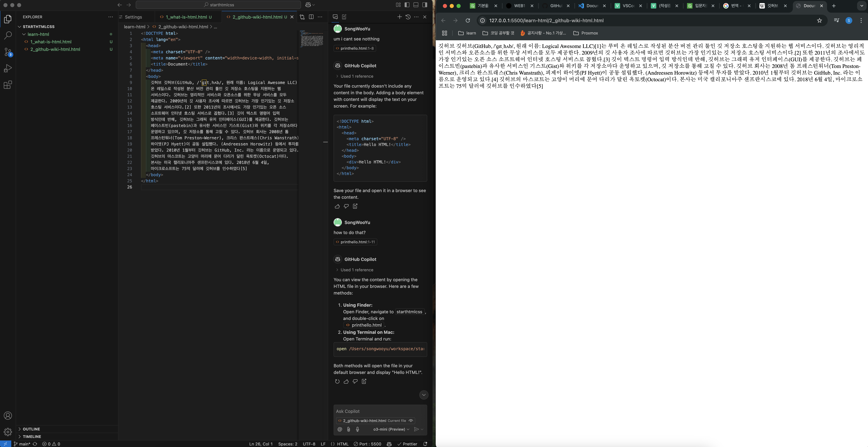Toggle current file context eye icon
Viewport: 868px width, 447px height.
click(411, 421)
